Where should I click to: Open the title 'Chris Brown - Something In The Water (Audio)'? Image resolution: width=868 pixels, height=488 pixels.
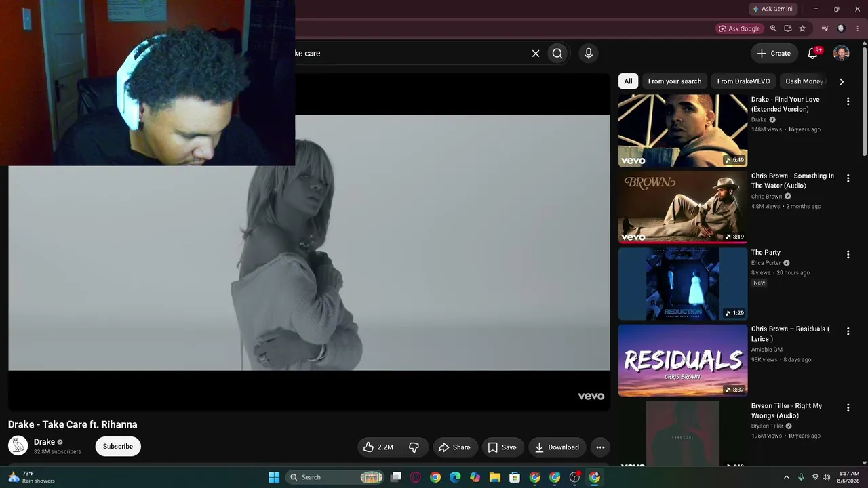[x=793, y=181]
